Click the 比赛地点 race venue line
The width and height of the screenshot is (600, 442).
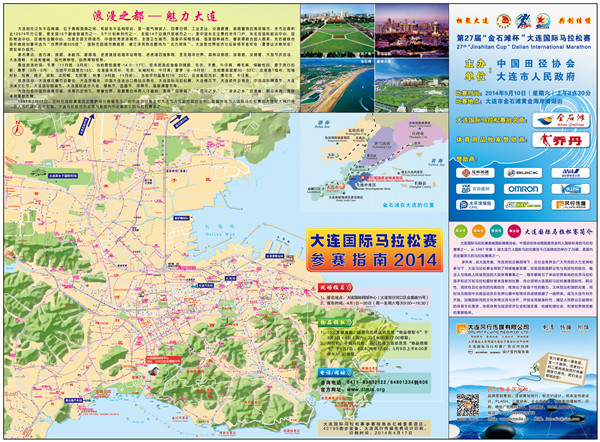pos(509,101)
